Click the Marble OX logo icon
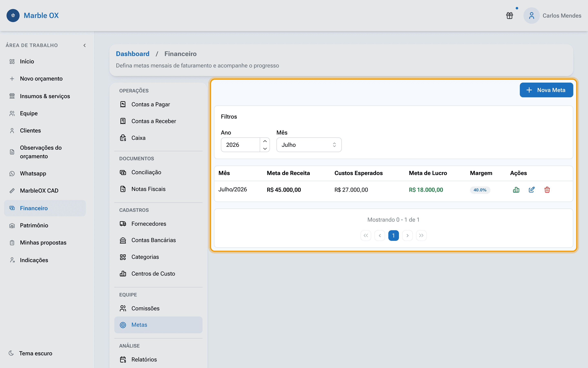Screen dimensions: 588x368 pos(13,16)
